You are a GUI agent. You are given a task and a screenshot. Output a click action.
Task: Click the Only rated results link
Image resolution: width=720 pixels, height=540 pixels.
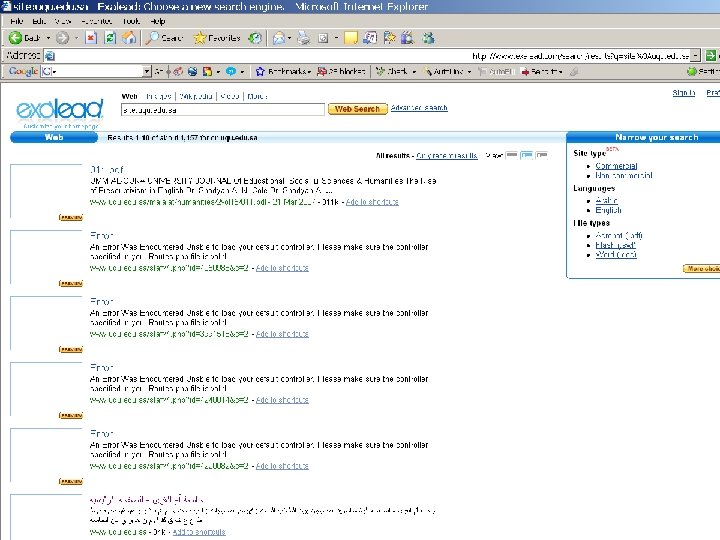pyautogui.click(x=446, y=156)
